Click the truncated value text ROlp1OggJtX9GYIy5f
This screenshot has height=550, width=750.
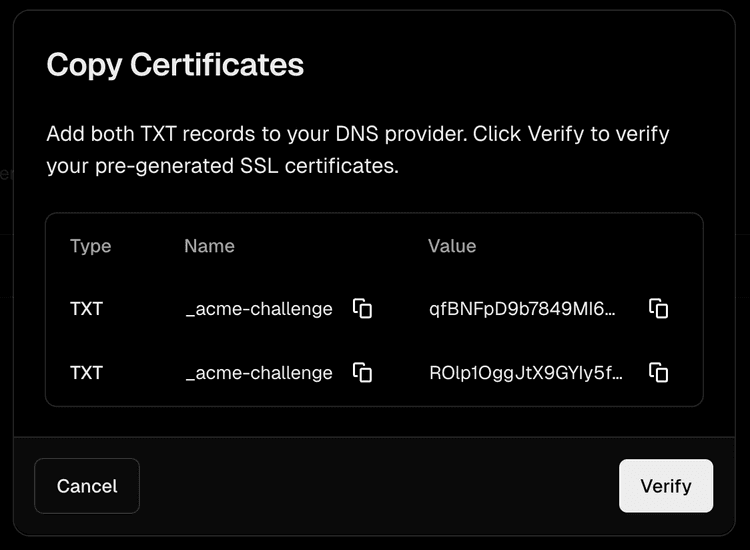(526, 373)
